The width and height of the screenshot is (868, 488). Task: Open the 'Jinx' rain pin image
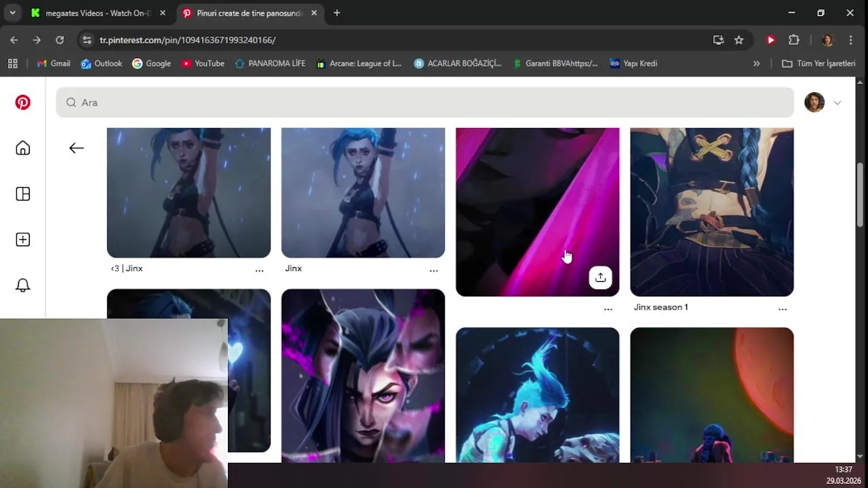[x=363, y=192]
